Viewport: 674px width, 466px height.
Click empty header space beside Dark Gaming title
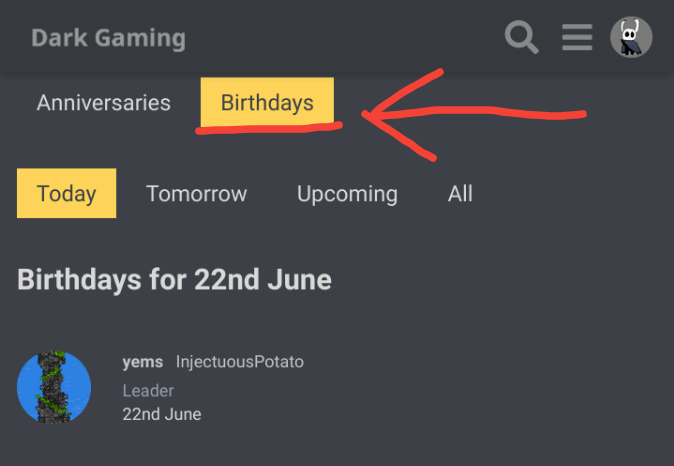[344, 38]
